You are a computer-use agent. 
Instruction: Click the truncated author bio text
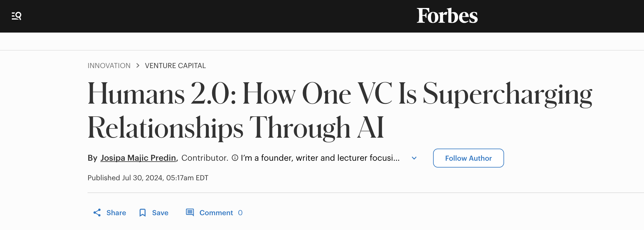(x=320, y=158)
